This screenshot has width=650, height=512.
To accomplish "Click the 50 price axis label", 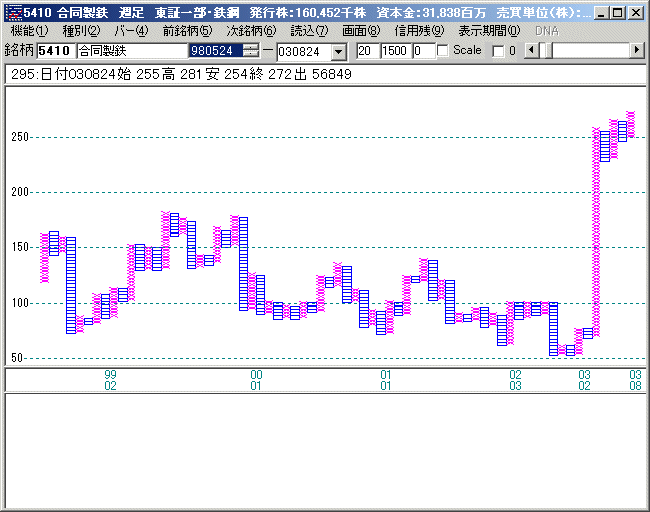I will pos(17,357).
